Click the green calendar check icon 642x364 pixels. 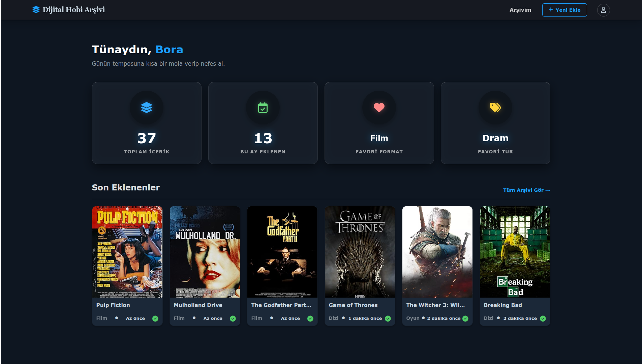[x=263, y=108]
